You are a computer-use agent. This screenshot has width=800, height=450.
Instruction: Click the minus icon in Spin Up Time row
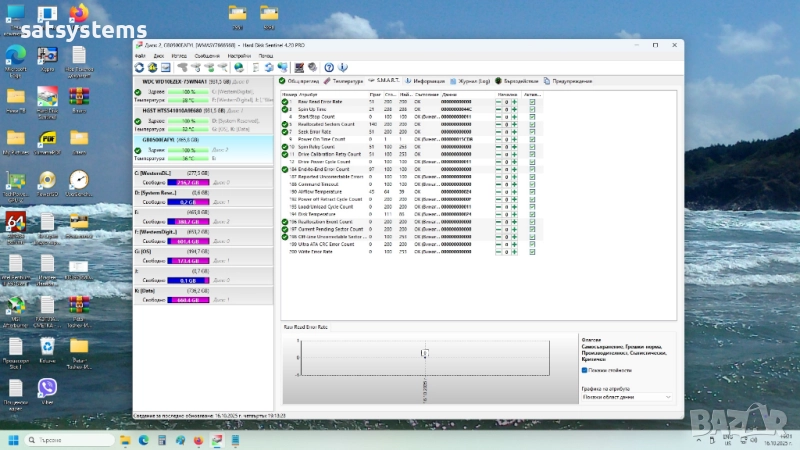coord(499,109)
